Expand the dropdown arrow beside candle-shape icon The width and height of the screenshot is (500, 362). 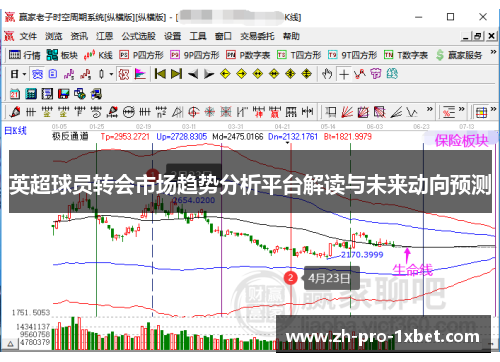111,74
